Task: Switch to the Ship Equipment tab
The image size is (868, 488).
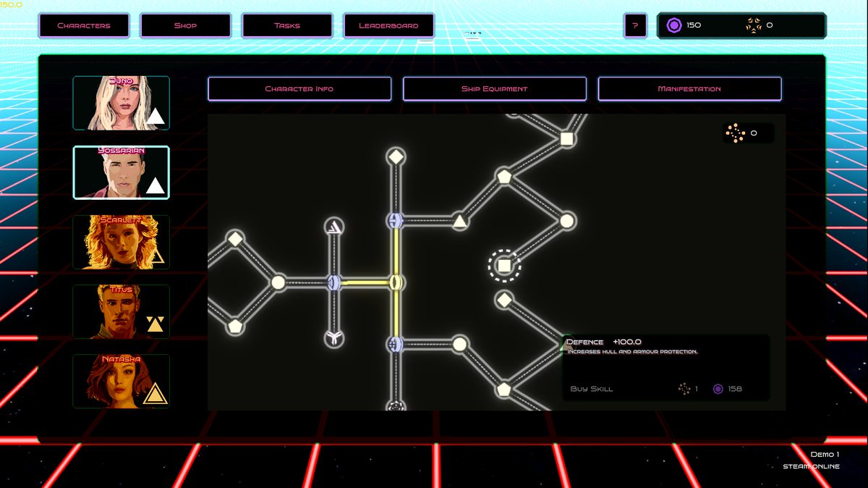Action: 495,88
